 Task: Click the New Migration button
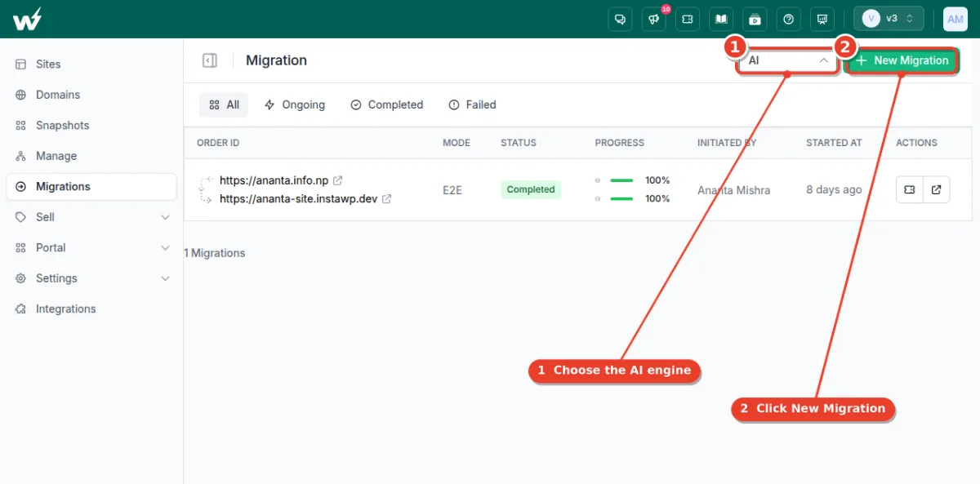pos(902,60)
